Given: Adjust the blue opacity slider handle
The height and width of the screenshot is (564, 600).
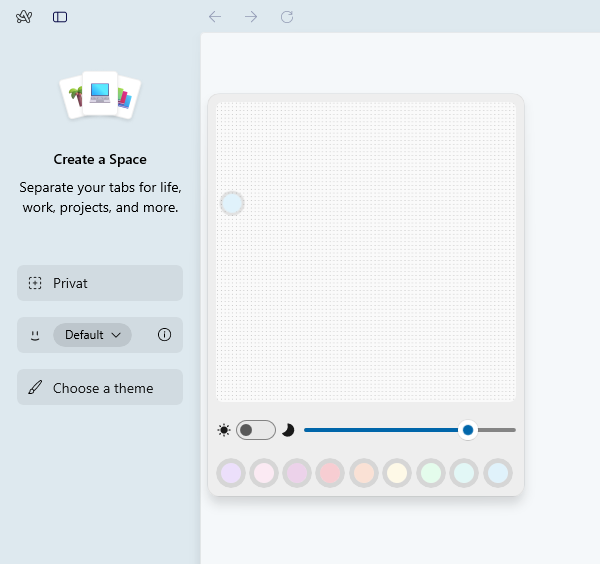Looking at the screenshot, I should pyautogui.click(x=468, y=430).
